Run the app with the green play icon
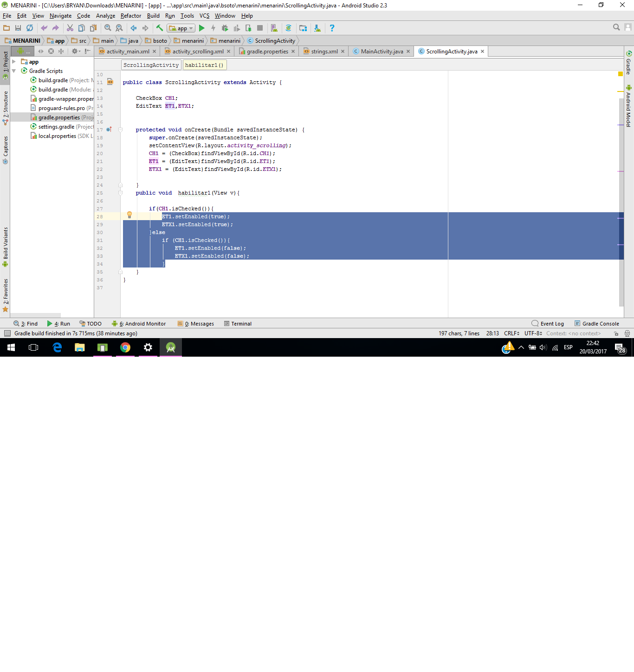 (202, 28)
